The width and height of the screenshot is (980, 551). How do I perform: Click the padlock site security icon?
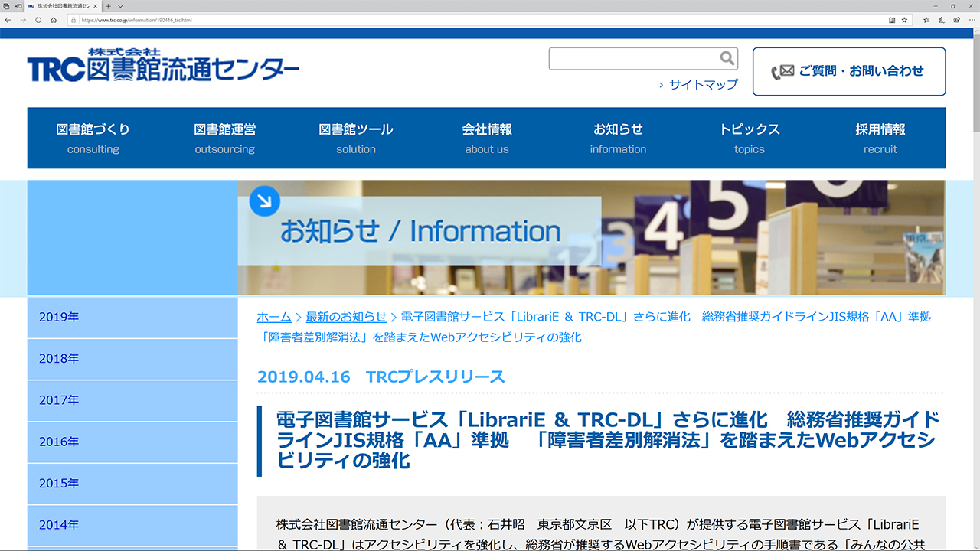pyautogui.click(x=74, y=20)
